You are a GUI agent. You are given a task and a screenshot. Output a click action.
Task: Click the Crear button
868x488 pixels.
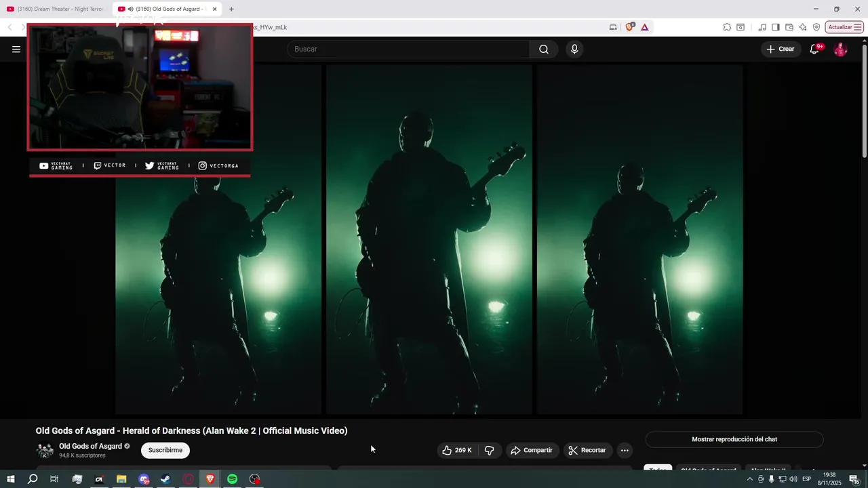click(781, 49)
